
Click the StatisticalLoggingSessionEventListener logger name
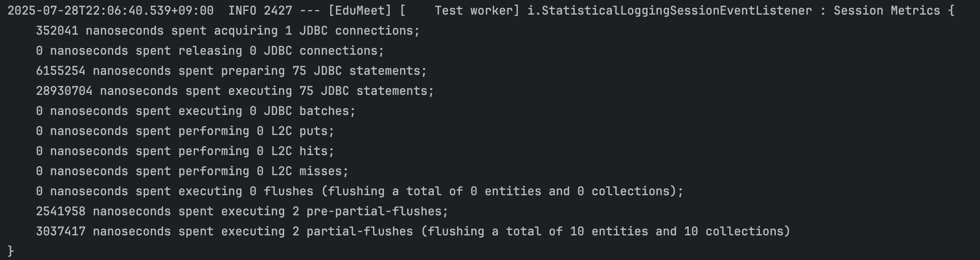669,10
